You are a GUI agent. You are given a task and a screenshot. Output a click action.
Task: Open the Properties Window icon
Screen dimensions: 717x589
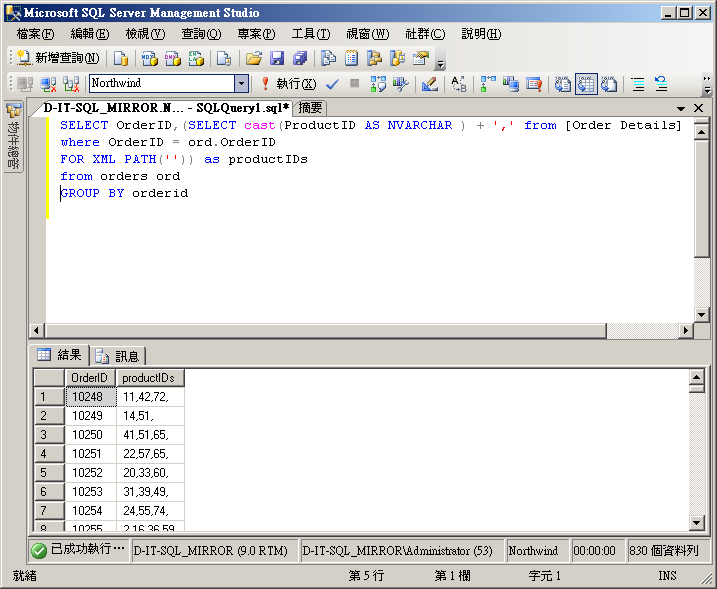421,58
